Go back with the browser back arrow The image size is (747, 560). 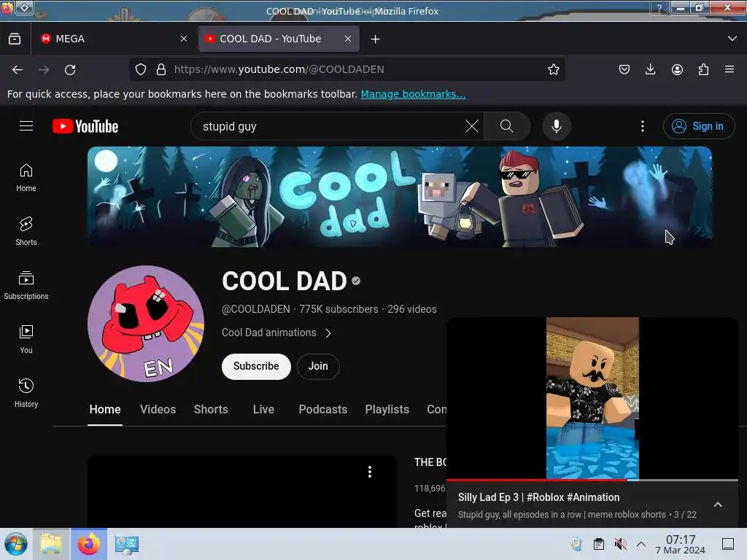pos(18,69)
